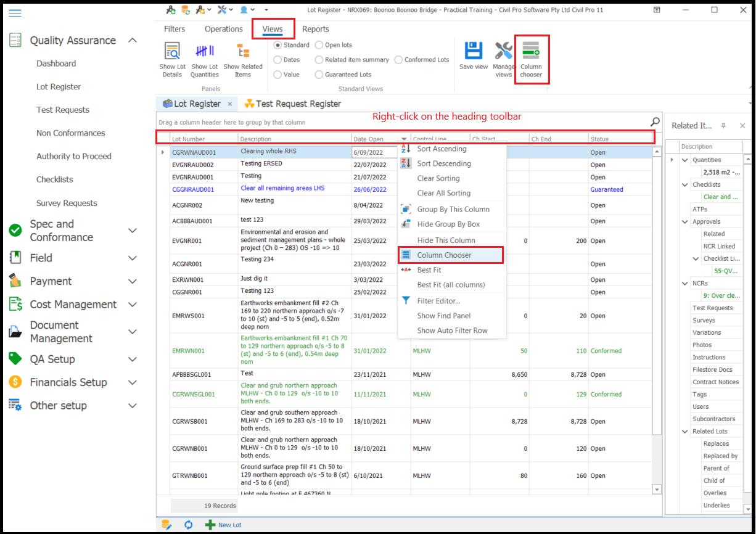This screenshot has height=534, width=756.
Task: Sort by the Lot Number column header
Action: click(203, 139)
